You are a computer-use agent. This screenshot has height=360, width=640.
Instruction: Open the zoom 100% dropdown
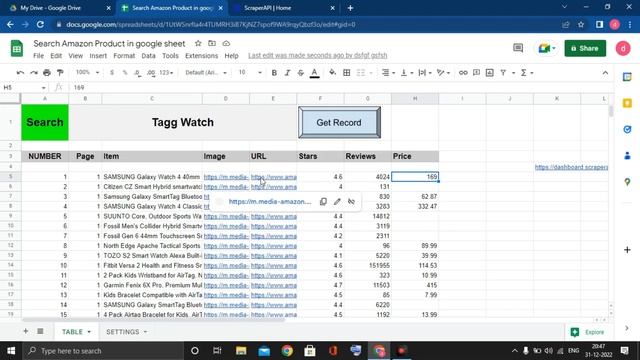87,73
